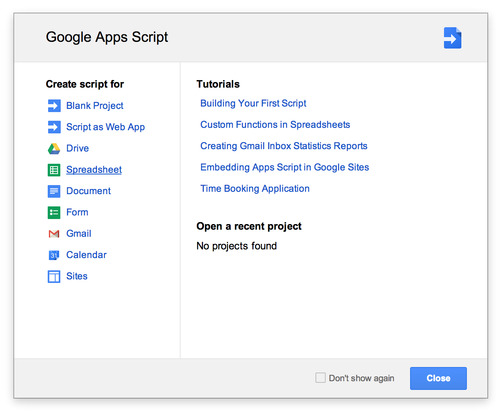500x412 pixels.
Task: Open Building Your First Script tutorial
Action: click(x=253, y=103)
